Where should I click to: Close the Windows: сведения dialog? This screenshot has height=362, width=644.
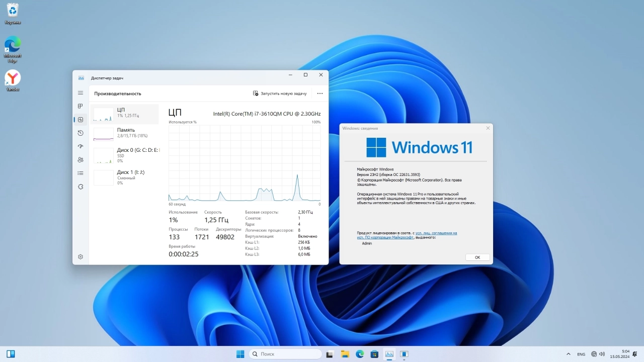tap(488, 128)
